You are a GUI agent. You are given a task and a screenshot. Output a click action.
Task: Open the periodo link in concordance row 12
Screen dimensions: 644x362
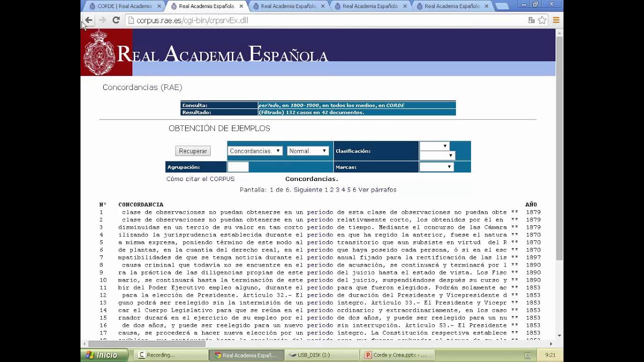320,295
